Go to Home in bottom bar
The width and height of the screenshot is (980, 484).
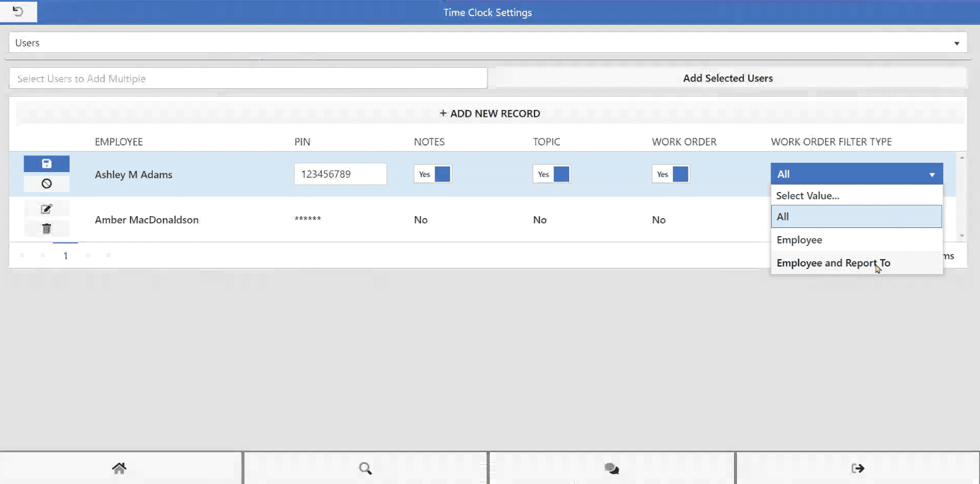tap(119, 468)
